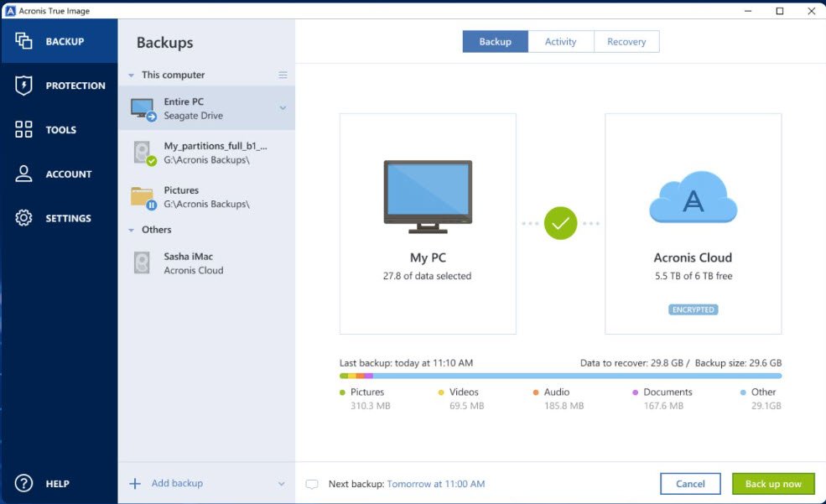
Task: Click the ENCRYPTED badge
Action: point(694,309)
